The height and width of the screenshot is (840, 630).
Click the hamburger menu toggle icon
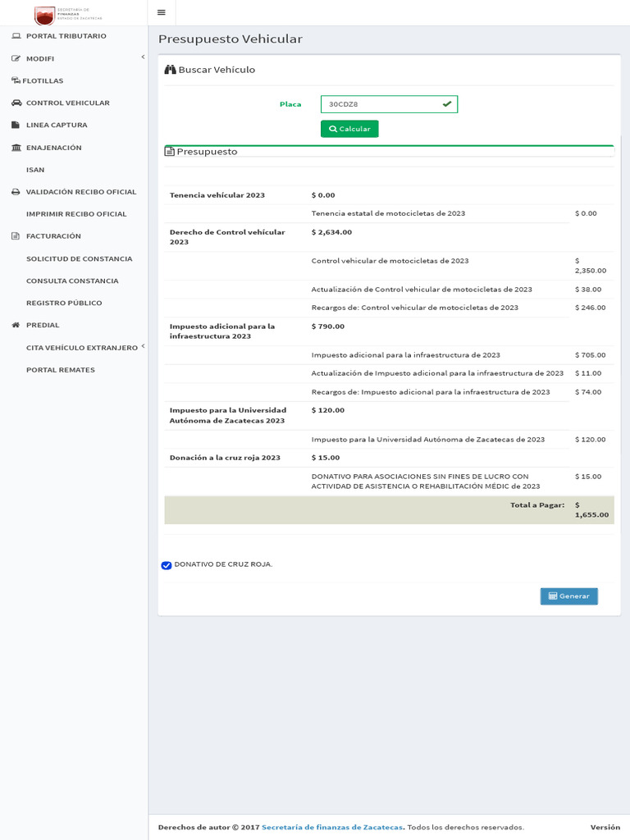point(162,12)
